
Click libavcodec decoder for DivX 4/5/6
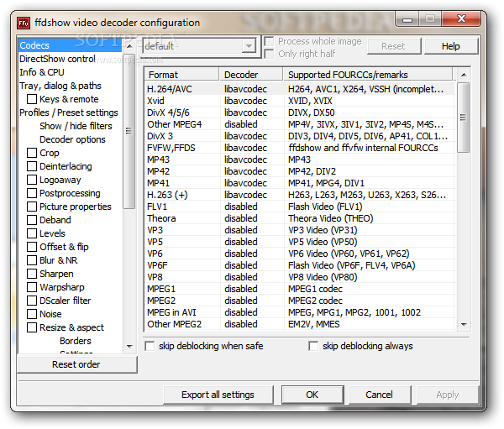point(245,112)
